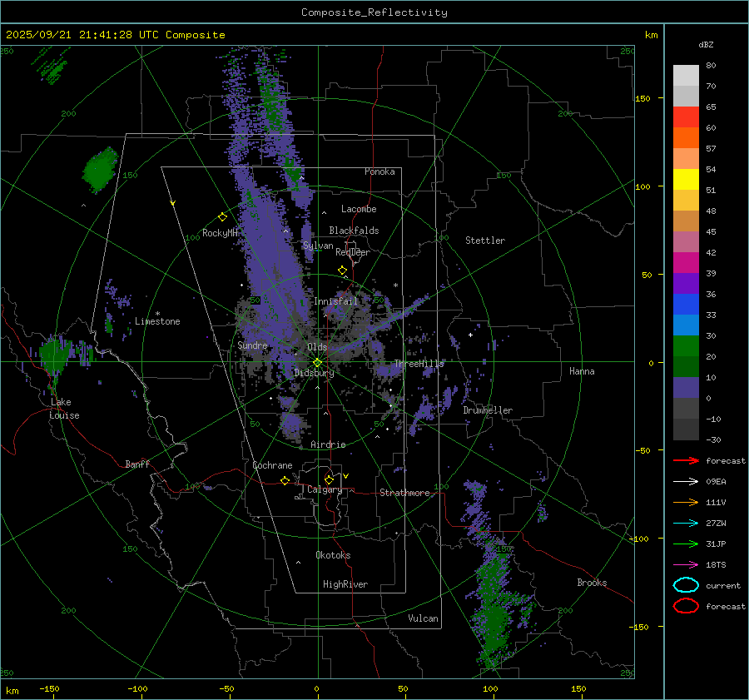Select the magenta 18TS arrow icon

pyautogui.click(x=685, y=564)
